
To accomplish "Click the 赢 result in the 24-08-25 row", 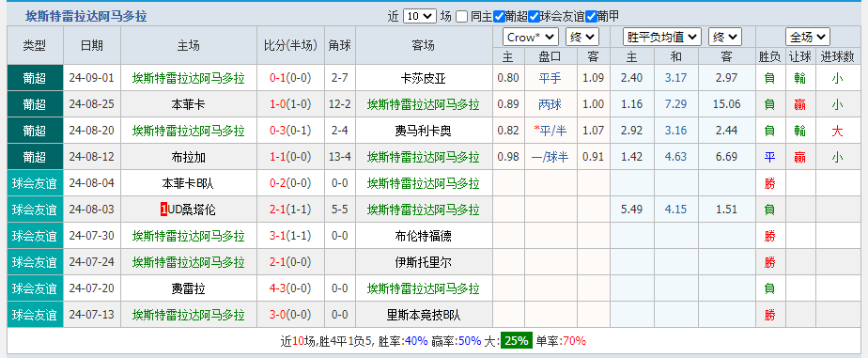I will point(800,104).
